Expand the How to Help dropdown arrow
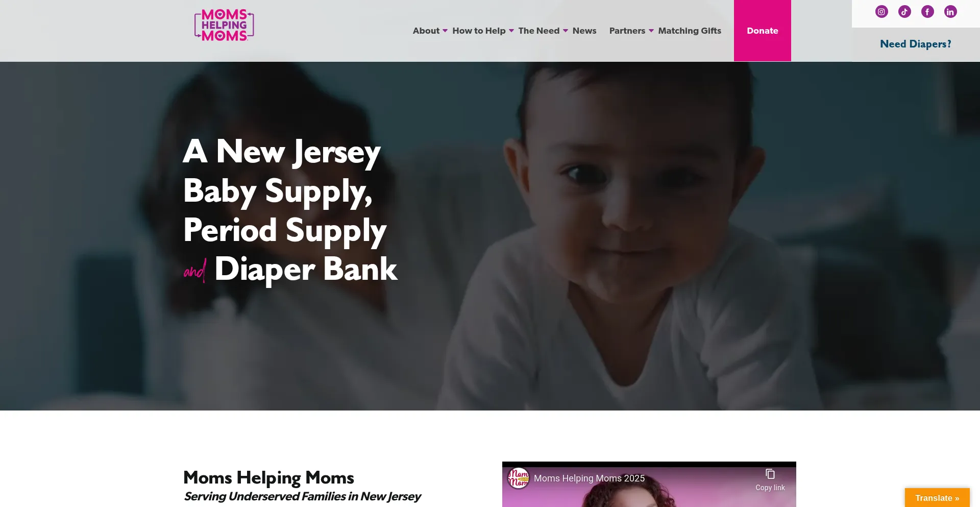Screen dimensions: 980x507 pyautogui.click(x=511, y=31)
